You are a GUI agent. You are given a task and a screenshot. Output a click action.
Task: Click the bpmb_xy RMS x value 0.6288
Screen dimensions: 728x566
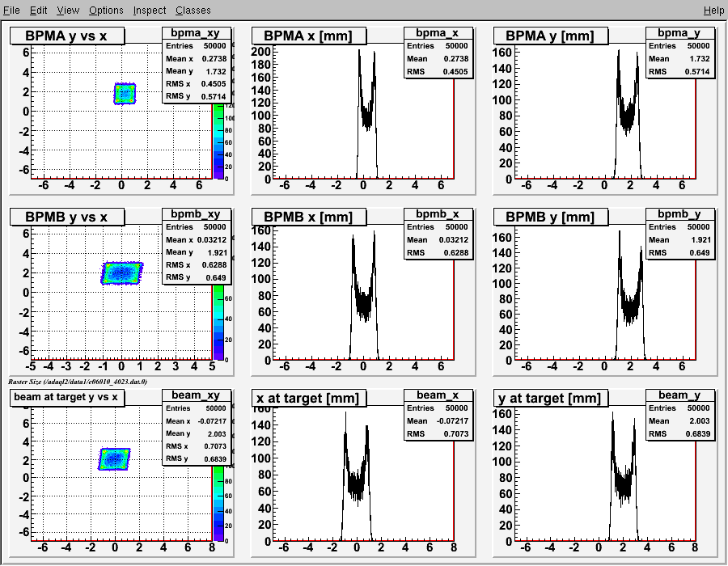(x=214, y=265)
